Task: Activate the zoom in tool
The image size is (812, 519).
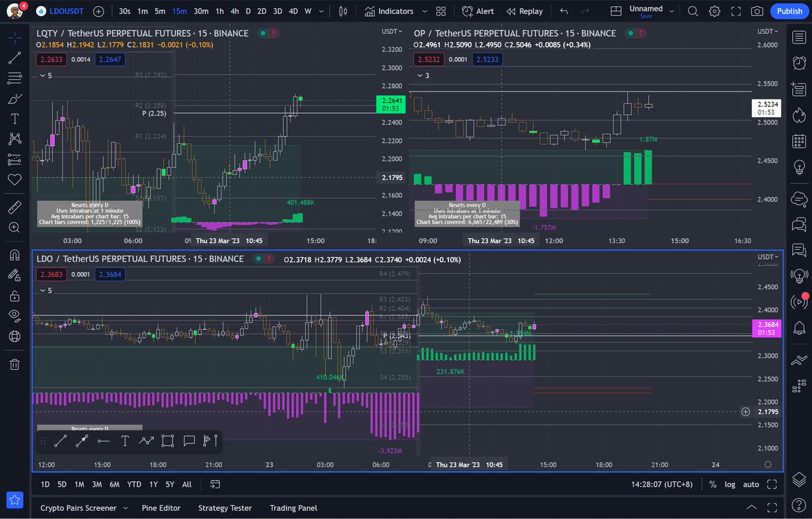Action: point(14,227)
